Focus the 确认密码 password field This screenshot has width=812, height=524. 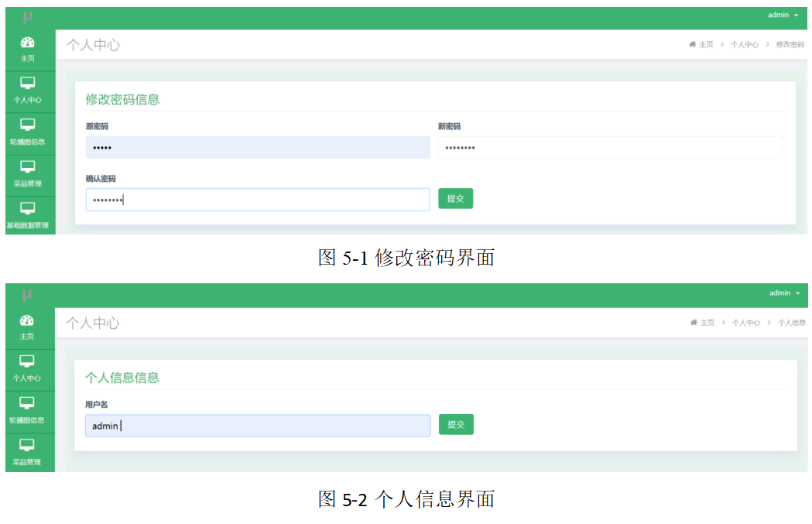coord(257,200)
